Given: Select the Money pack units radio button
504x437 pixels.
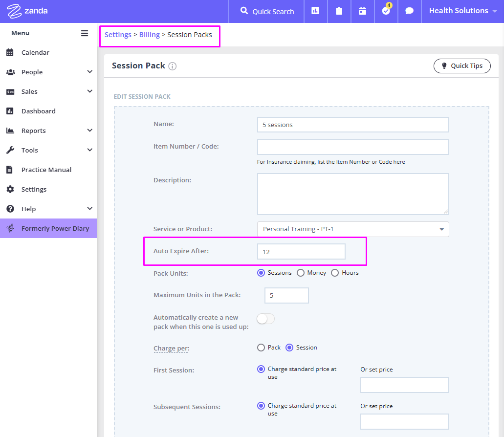Looking at the screenshot, I should point(300,273).
